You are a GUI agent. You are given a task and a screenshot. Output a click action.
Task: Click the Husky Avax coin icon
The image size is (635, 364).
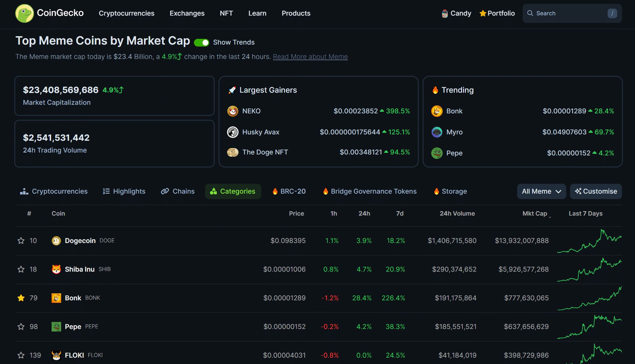[233, 132]
